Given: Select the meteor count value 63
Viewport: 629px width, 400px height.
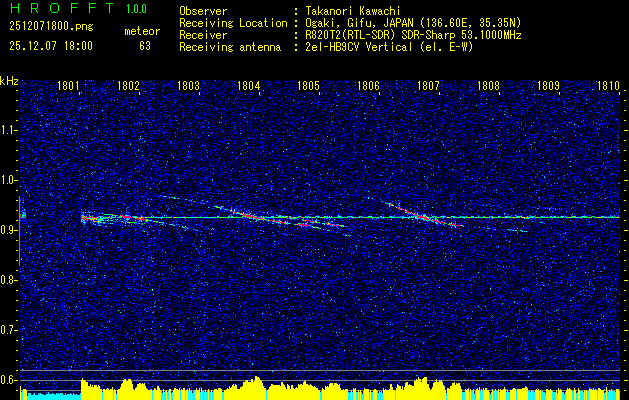Looking at the screenshot, I should (145, 45).
